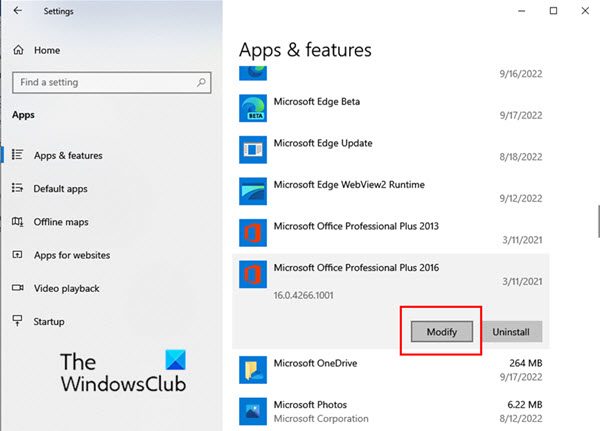Click the Microsoft Edge Update icon
Viewport: 600px width, 431px height.
(253, 150)
